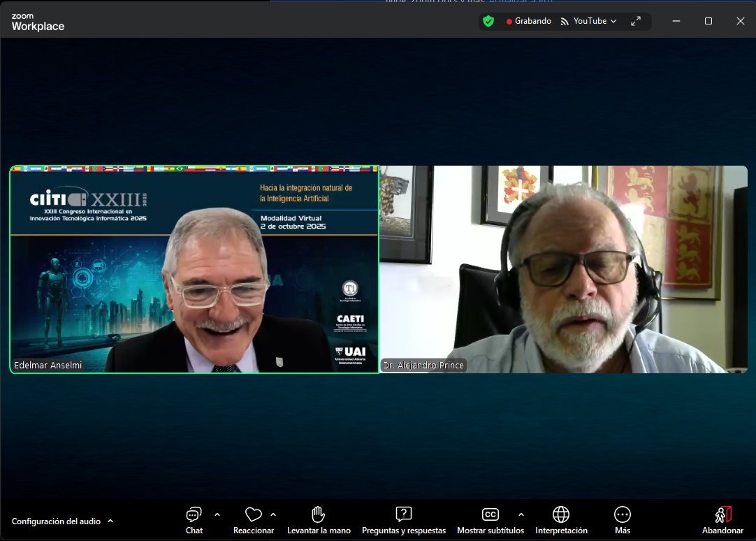Close the Zoom window
Image resolution: width=756 pixels, height=541 pixels.
click(741, 21)
